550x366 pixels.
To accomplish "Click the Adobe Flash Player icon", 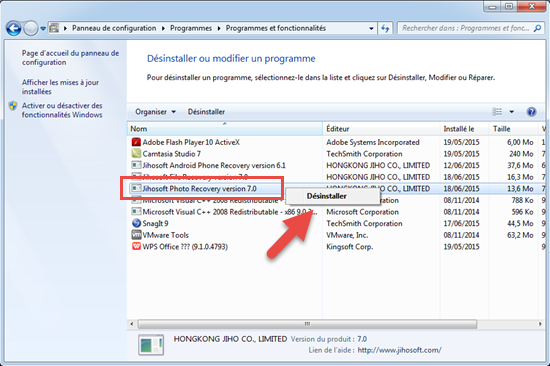I will (x=136, y=142).
